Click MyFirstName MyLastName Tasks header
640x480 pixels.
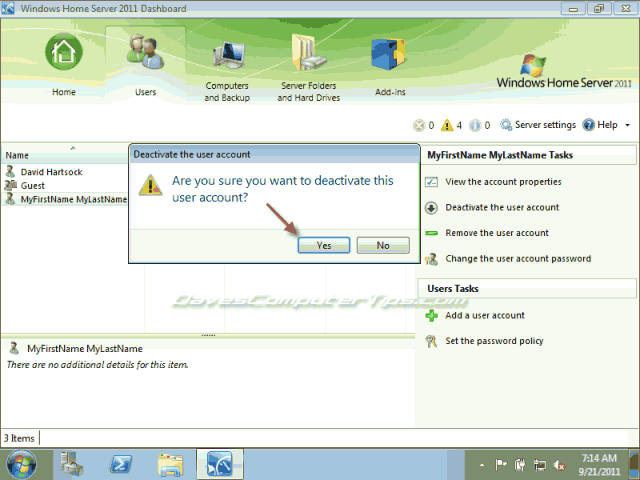500,155
